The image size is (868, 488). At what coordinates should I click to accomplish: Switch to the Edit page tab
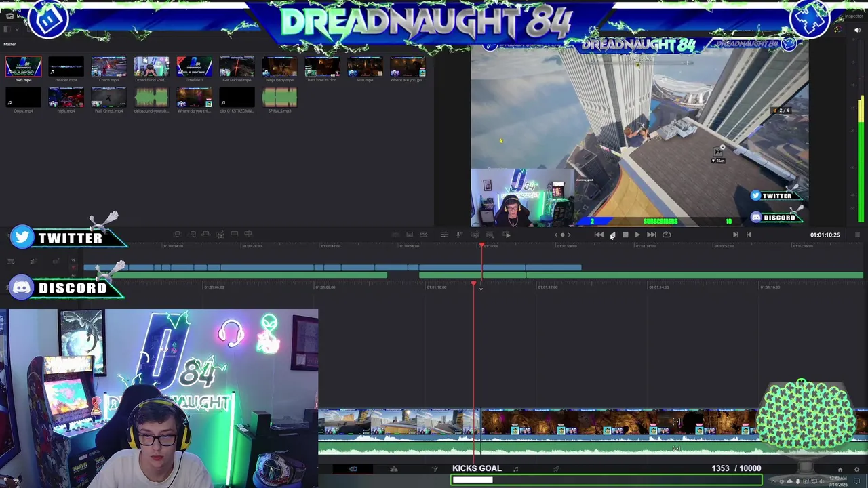393,468
